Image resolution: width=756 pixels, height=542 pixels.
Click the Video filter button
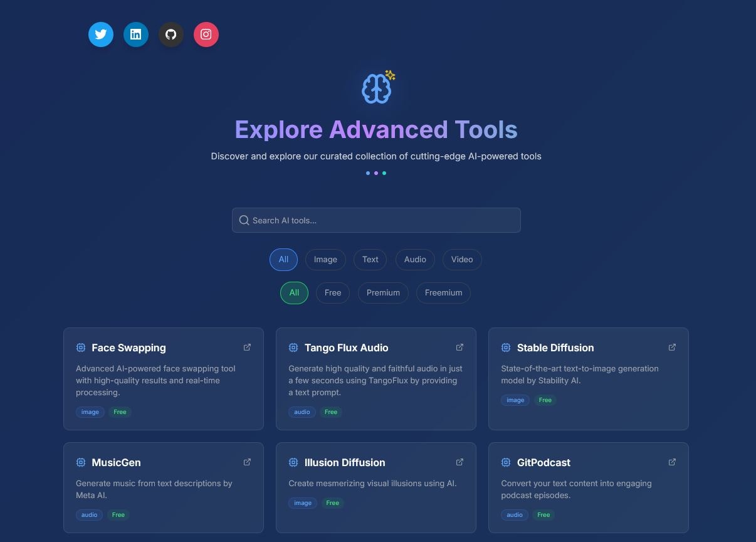462,259
